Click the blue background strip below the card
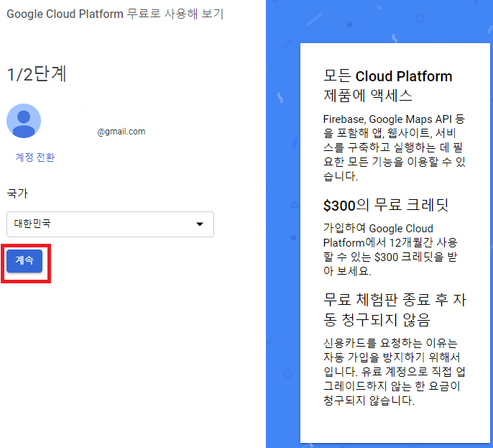Viewport: 493px width, 448px height. tap(379, 445)
